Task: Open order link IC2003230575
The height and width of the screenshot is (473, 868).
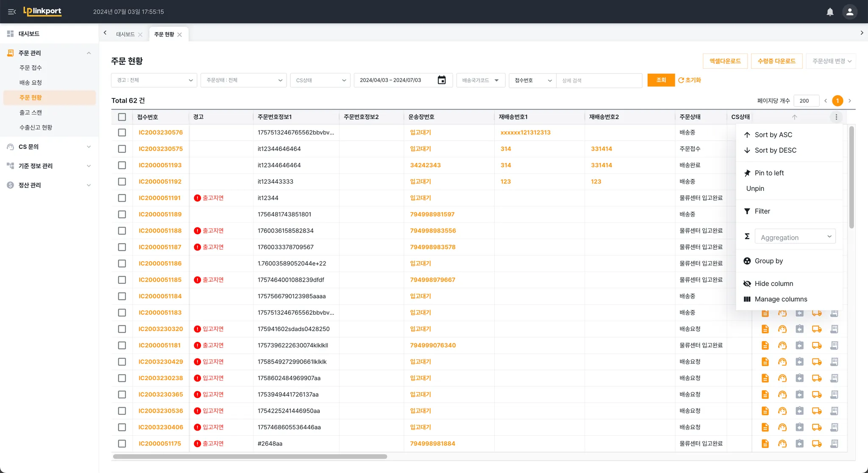Action: pyautogui.click(x=161, y=149)
